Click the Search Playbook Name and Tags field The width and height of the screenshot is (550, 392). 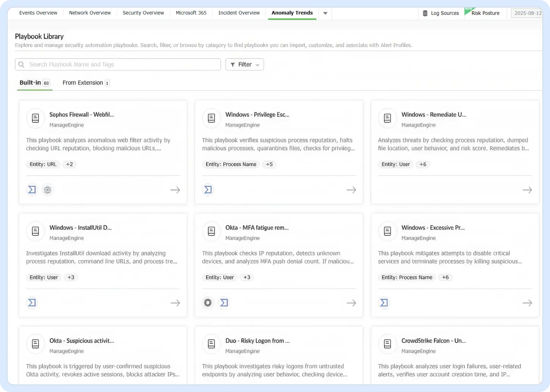[118, 65]
